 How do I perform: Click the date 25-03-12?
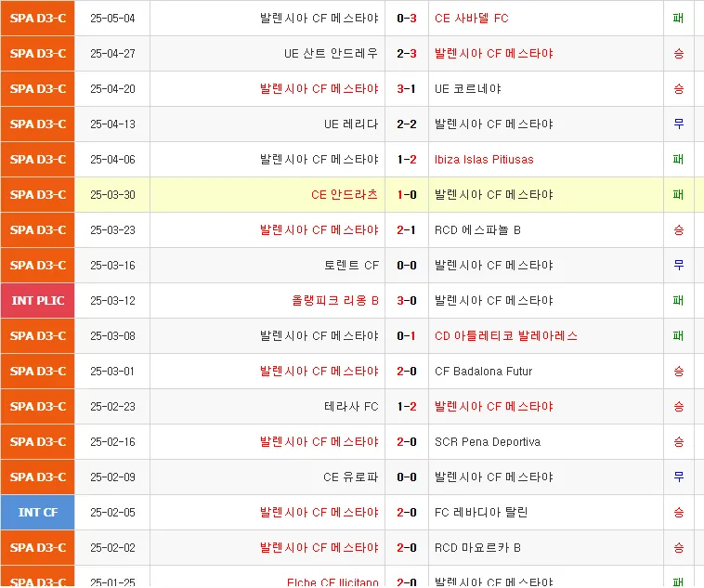pos(112,301)
